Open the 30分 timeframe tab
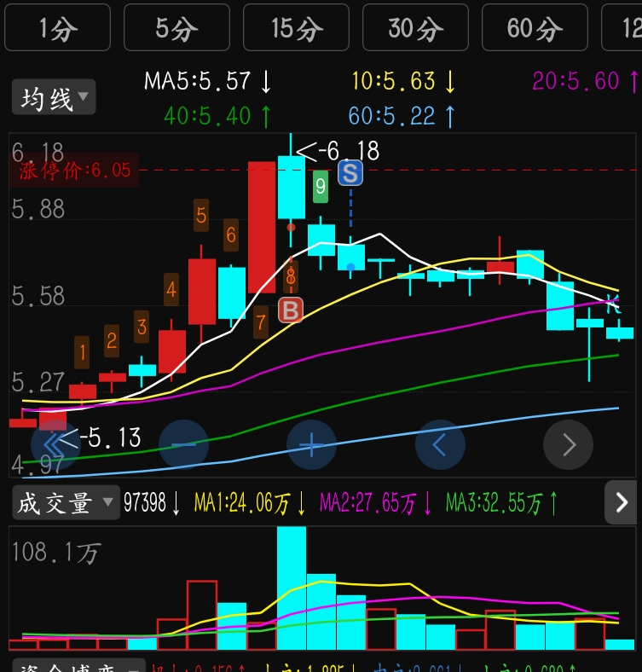This screenshot has width=642, height=672. point(415,27)
